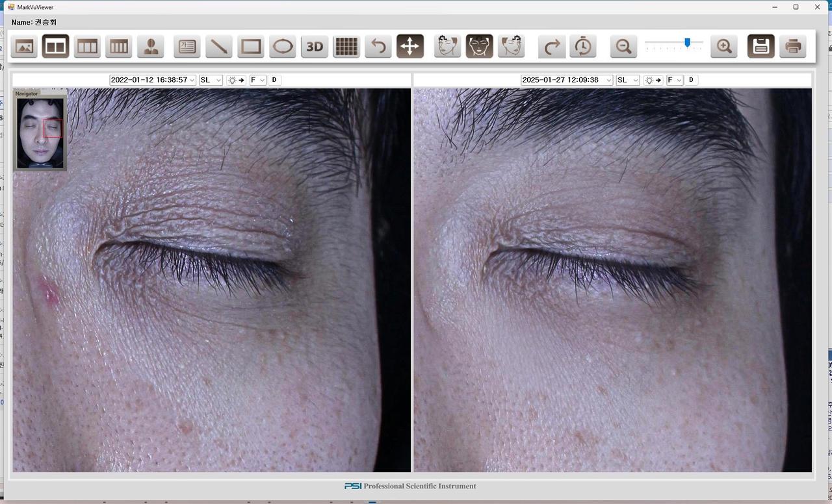832x504 pixels.
Task: Click the red region box in Navigator
Action: coord(53,128)
